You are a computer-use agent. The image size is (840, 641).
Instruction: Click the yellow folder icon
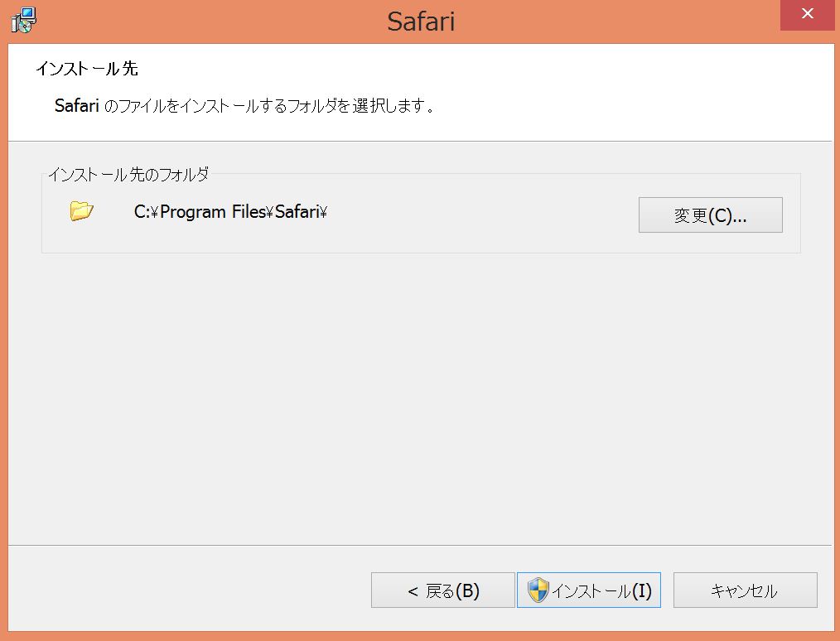(x=81, y=211)
